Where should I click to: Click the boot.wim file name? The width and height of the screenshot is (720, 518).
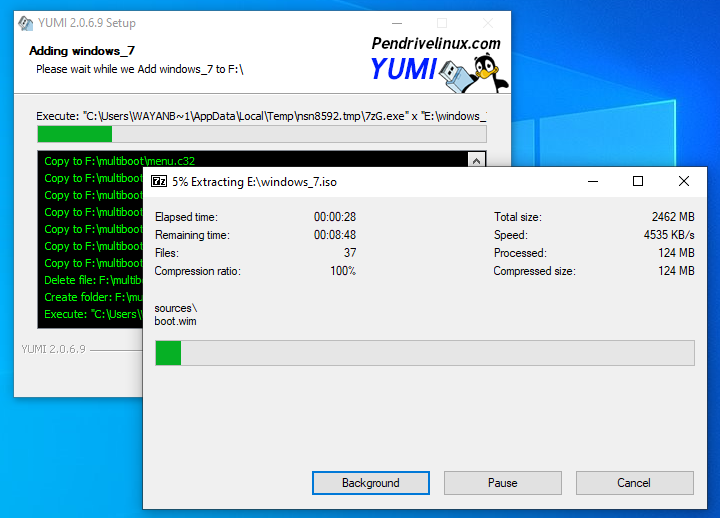pyautogui.click(x=175, y=321)
